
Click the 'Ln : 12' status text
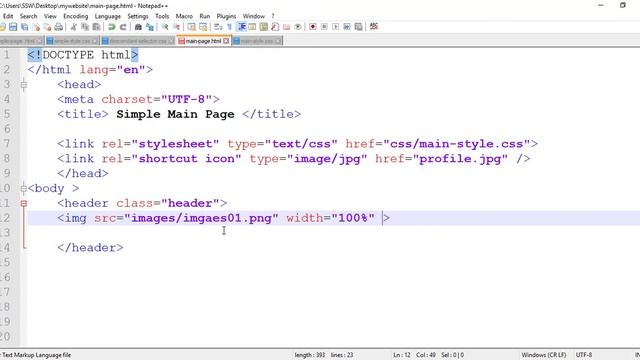[x=402, y=355]
